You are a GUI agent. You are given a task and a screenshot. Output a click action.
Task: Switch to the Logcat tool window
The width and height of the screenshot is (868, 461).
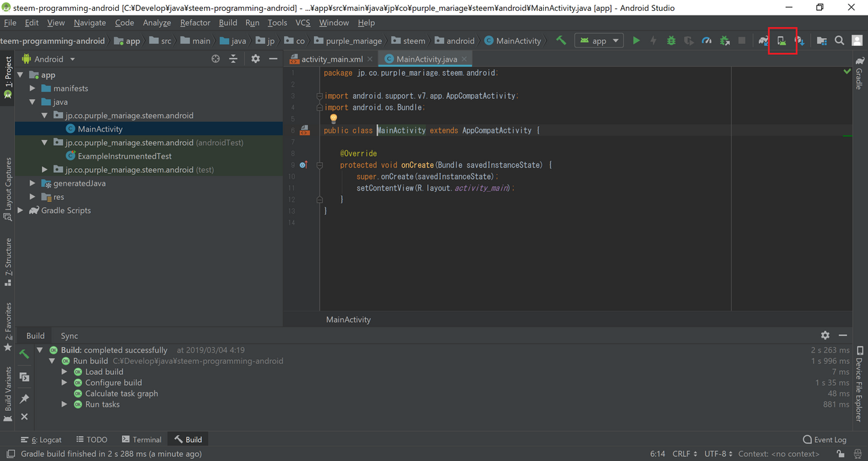click(41, 439)
